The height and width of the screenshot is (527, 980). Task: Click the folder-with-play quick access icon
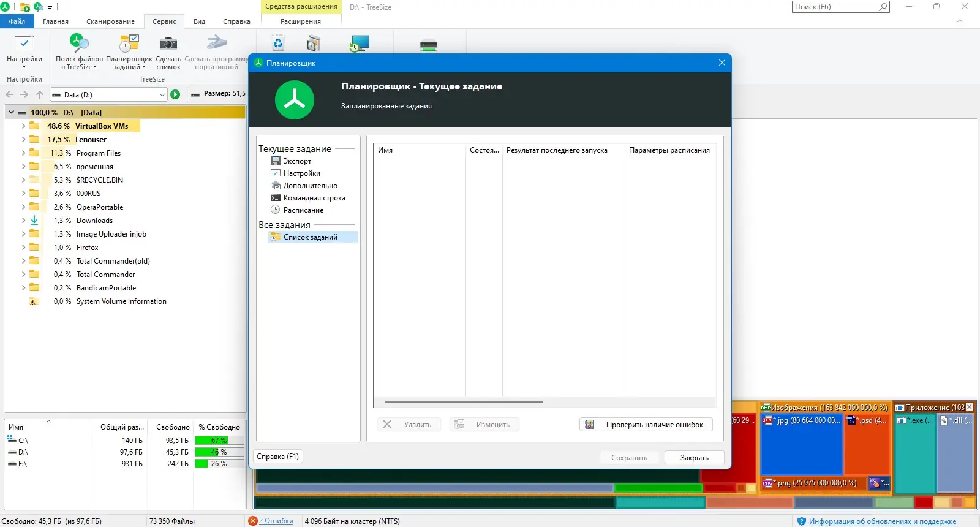[24, 7]
